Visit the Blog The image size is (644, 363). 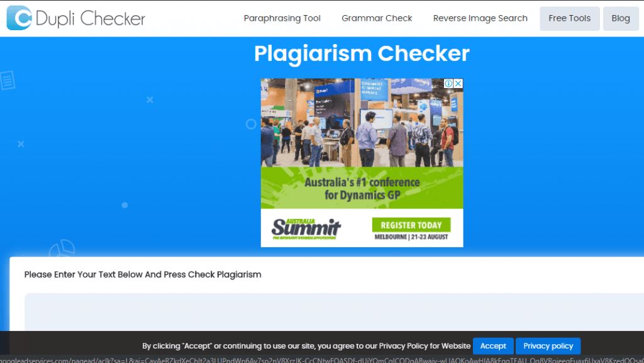tap(620, 18)
